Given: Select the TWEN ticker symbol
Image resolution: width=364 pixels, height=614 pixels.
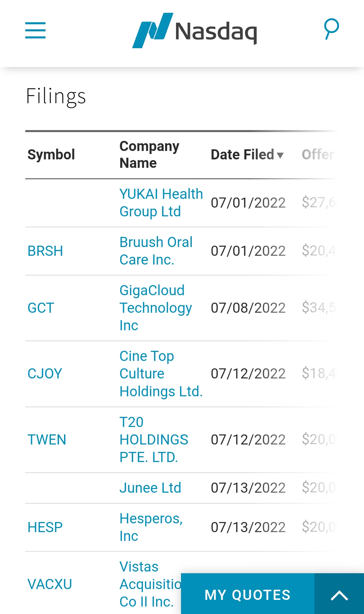Looking at the screenshot, I should (47, 440).
